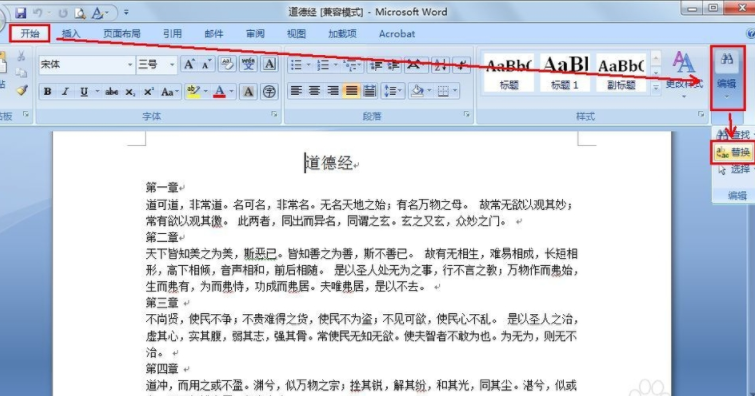Open font dialog launcher in 字体 group
This screenshot has width=755, height=396.
pos(274,114)
